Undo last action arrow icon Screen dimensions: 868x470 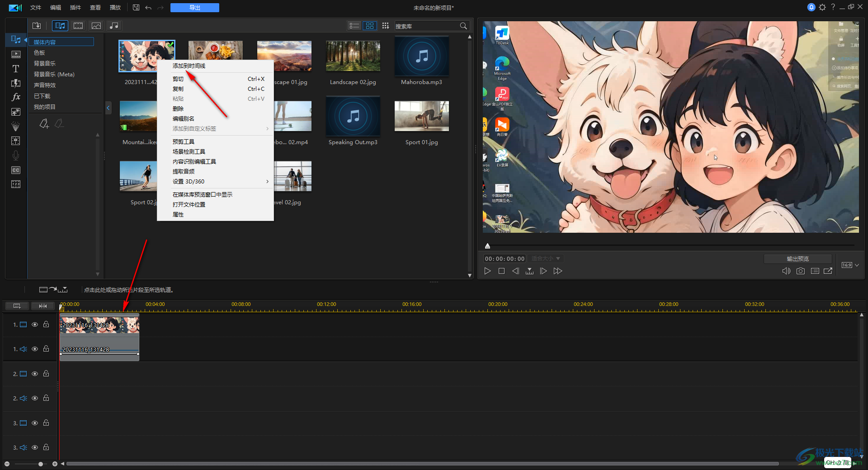click(x=148, y=8)
